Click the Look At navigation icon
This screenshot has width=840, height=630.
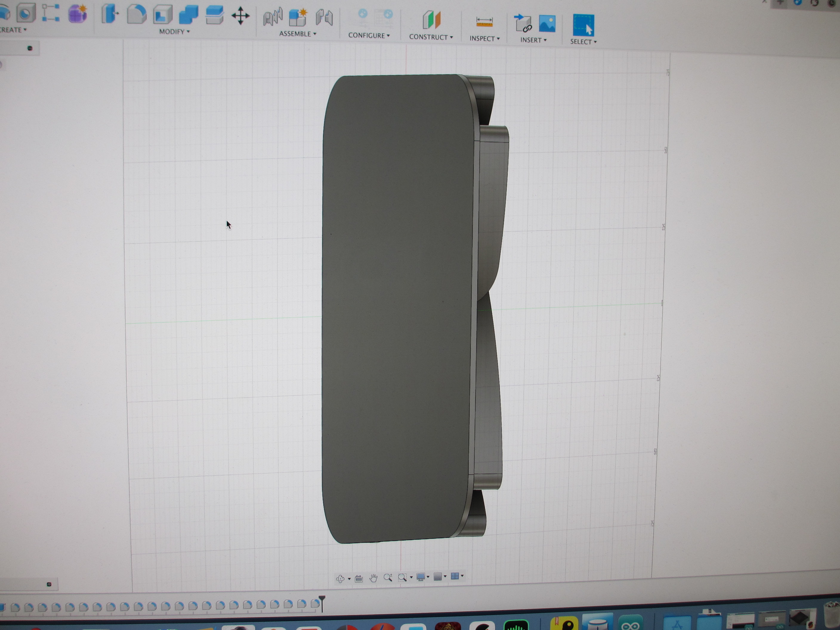[x=359, y=578]
